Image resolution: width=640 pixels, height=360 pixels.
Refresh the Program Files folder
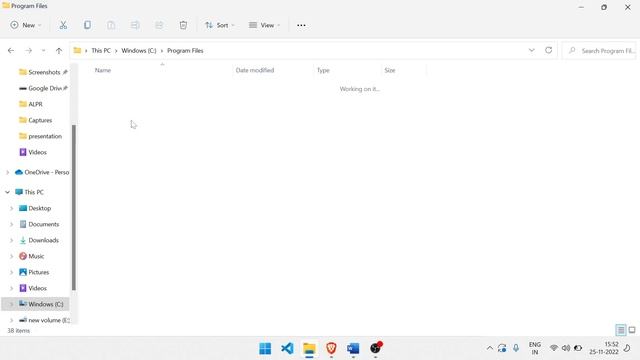click(549, 50)
